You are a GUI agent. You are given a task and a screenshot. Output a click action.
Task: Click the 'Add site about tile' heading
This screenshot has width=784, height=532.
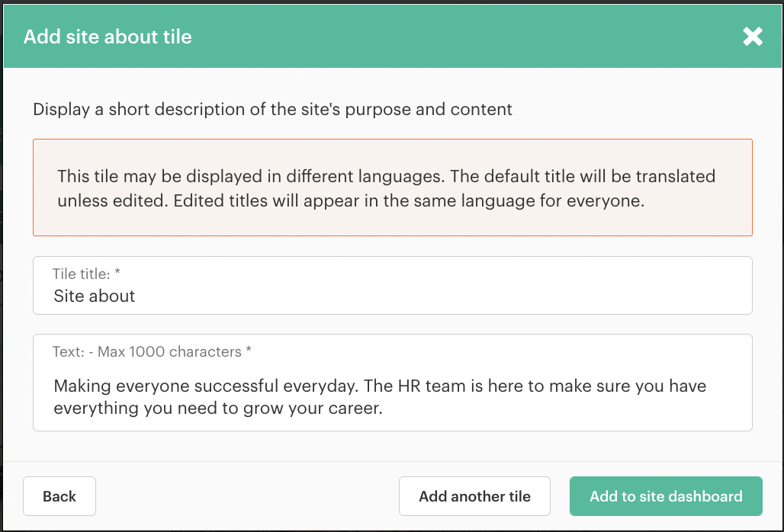pyautogui.click(x=108, y=37)
